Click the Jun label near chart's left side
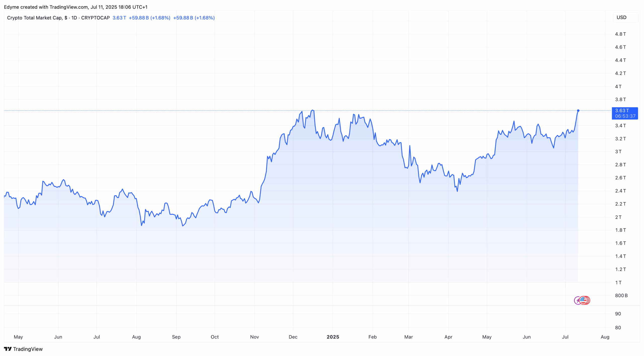The image size is (644, 356). (x=58, y=337)
